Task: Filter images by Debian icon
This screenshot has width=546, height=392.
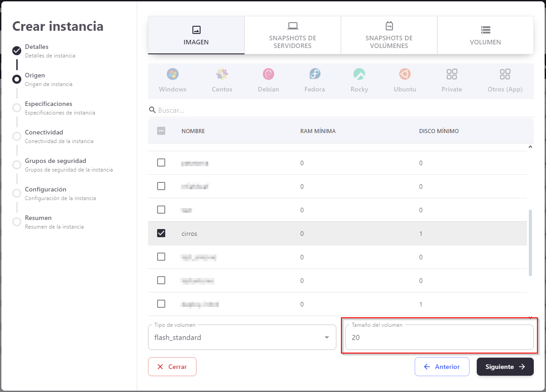Action: click(268, 74)
